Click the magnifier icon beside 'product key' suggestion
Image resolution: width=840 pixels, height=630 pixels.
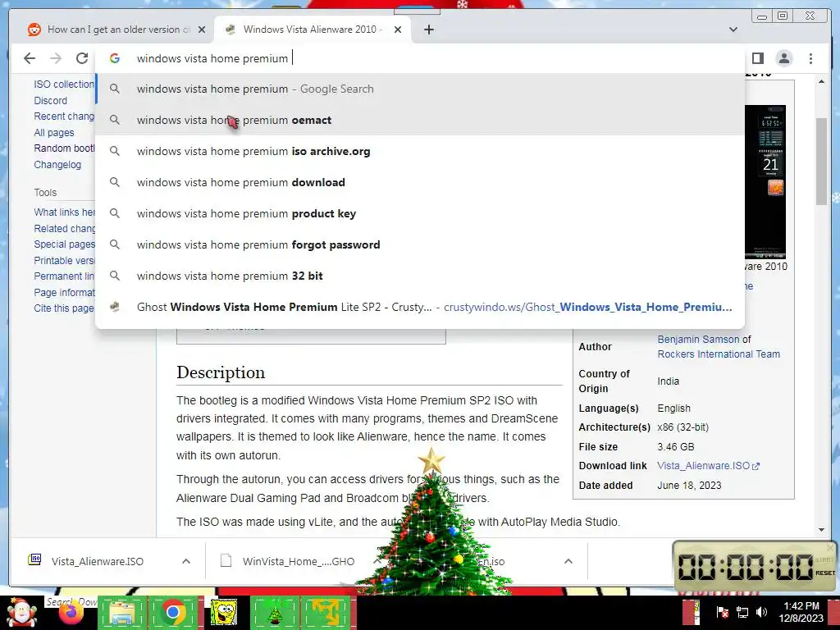[x=115, y=213]
